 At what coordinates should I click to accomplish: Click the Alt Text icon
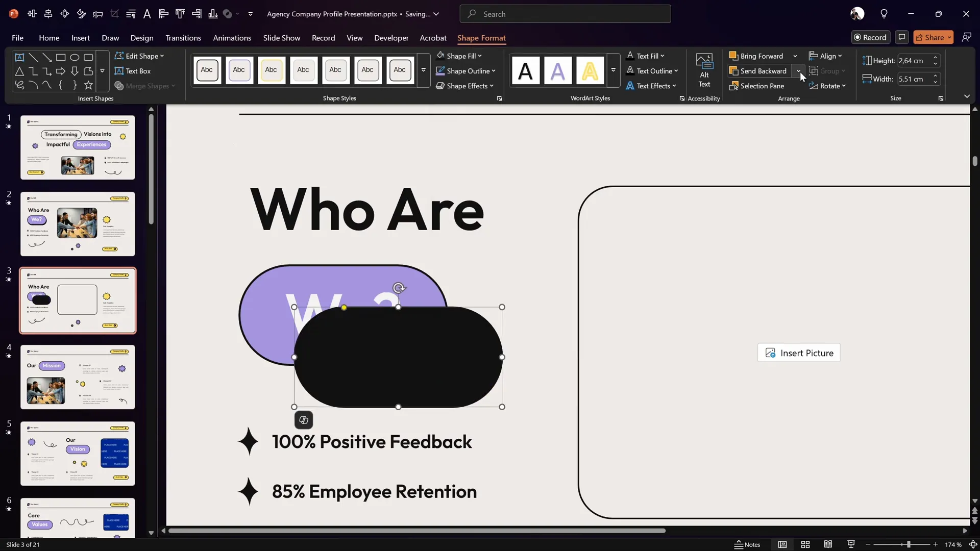(704, 71)
